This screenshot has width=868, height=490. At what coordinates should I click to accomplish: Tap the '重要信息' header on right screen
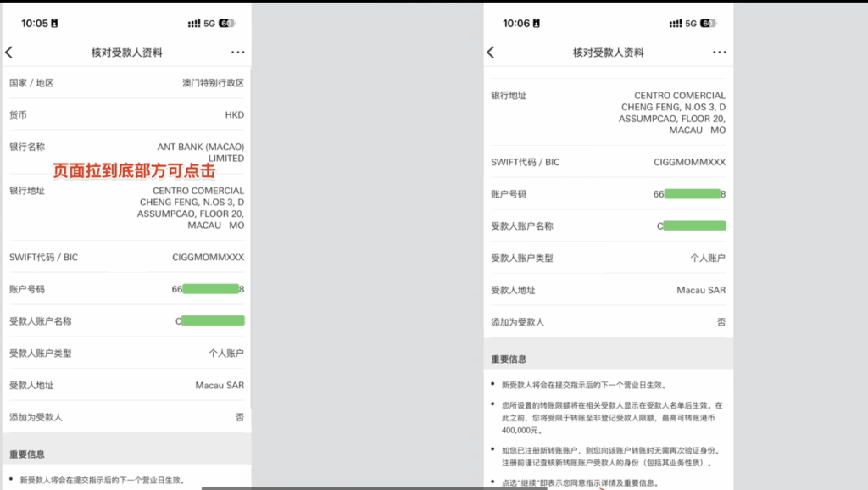(509, 359)
